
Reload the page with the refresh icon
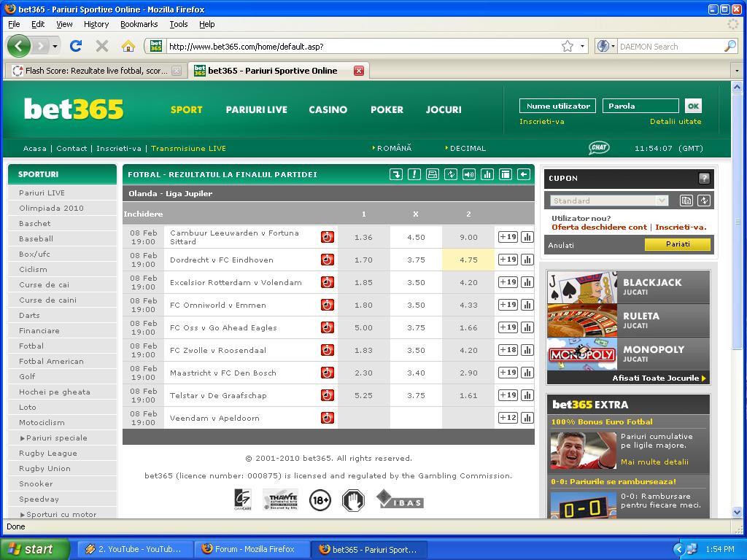tap(76, 46)
